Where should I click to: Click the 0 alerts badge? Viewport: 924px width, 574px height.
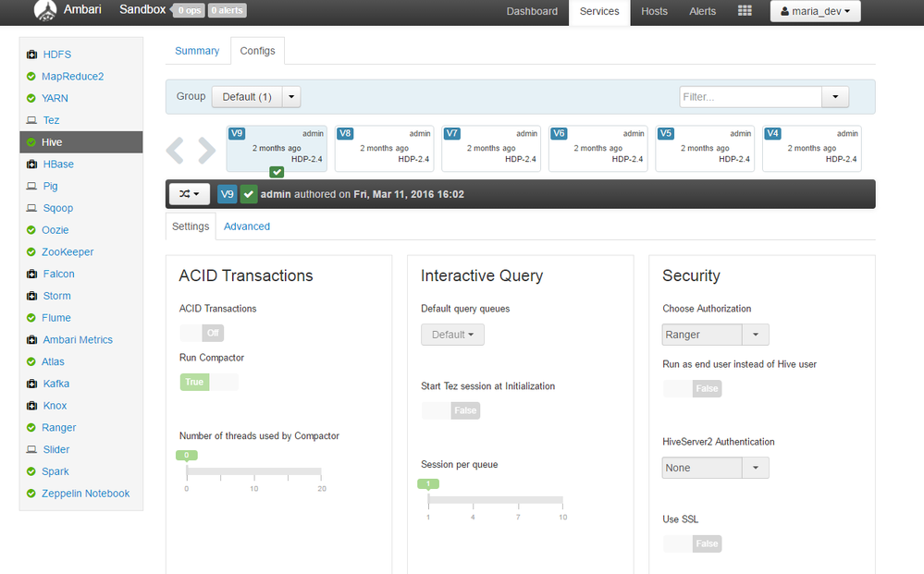click(228, 10)
